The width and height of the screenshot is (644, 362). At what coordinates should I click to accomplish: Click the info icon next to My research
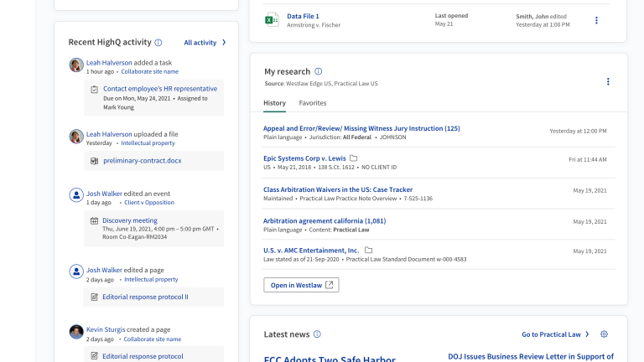pos(319,72)
